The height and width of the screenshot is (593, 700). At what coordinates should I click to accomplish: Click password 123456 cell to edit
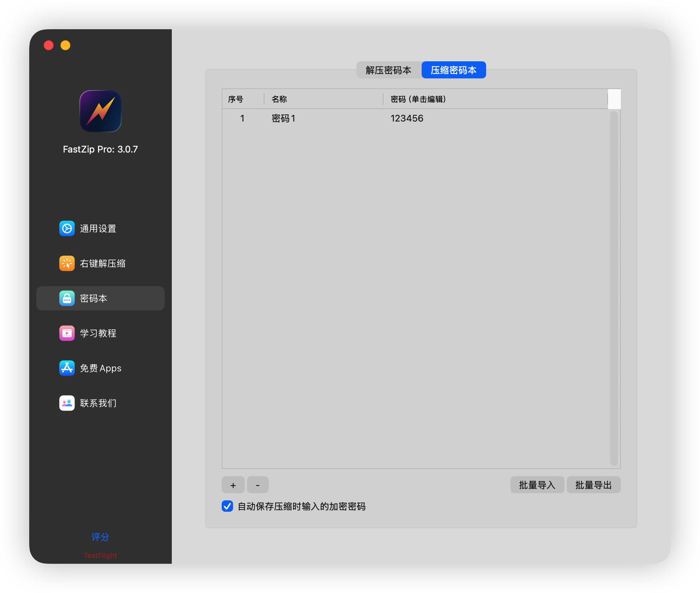coord(407,118)
